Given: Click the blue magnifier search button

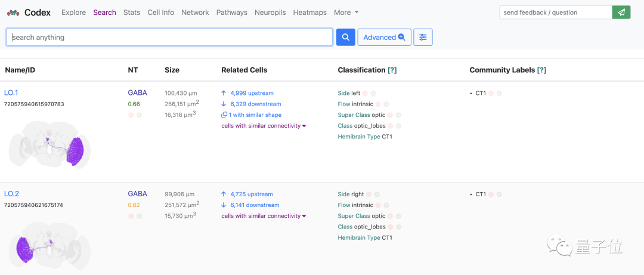Looking at the screenshot, I should tap(346, 37).
